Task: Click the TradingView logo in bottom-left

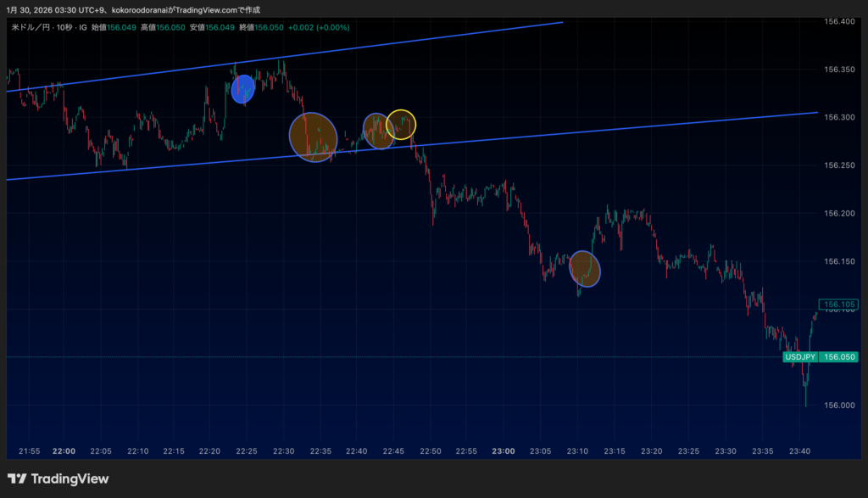Action: [x=58, y=479]
